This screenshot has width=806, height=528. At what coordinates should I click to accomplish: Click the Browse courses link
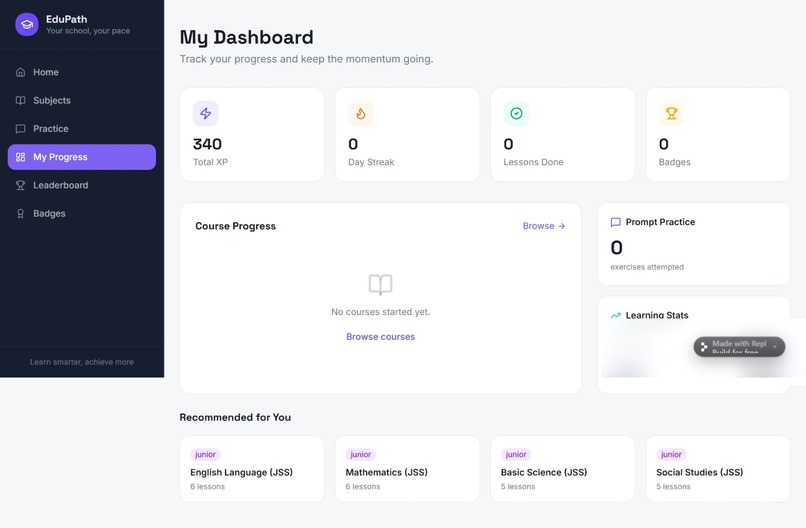380,337
